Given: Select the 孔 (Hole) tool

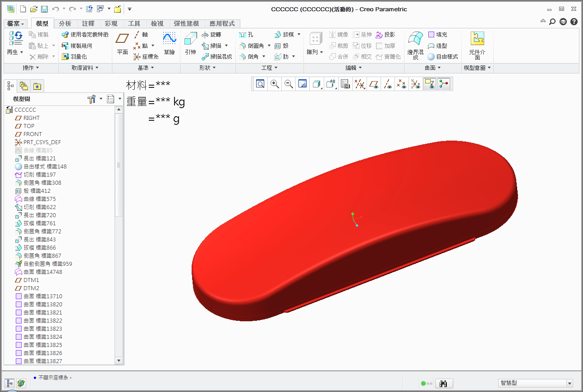Looking at the screenshot, I should click(x=246, y=35).
